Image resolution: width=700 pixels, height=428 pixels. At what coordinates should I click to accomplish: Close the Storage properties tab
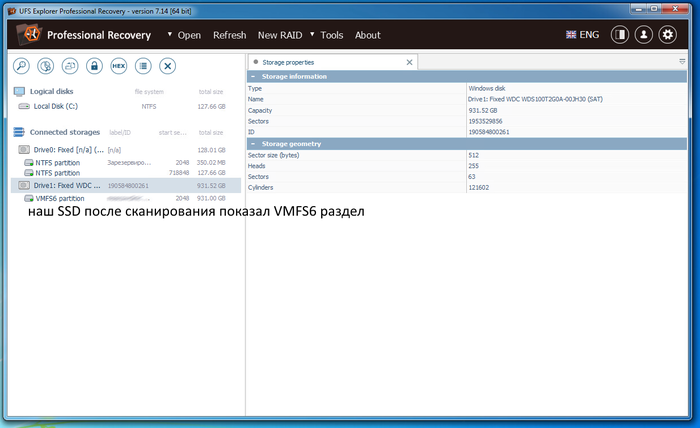tap(409, 62)
